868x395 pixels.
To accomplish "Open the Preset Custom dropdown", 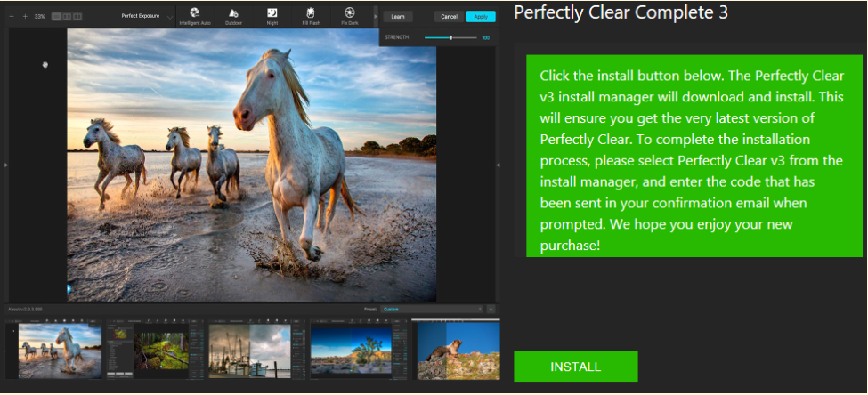I will (x=432, y=310).
